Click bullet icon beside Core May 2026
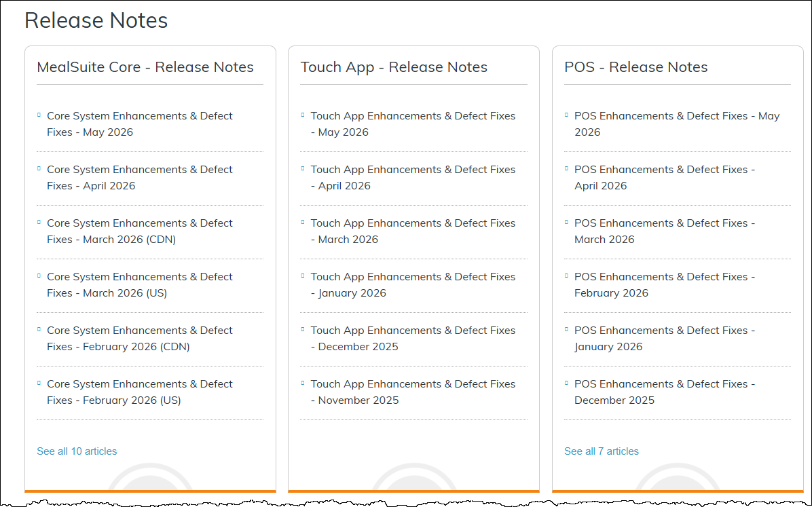 pyautogui.click(x=39, y=115)
